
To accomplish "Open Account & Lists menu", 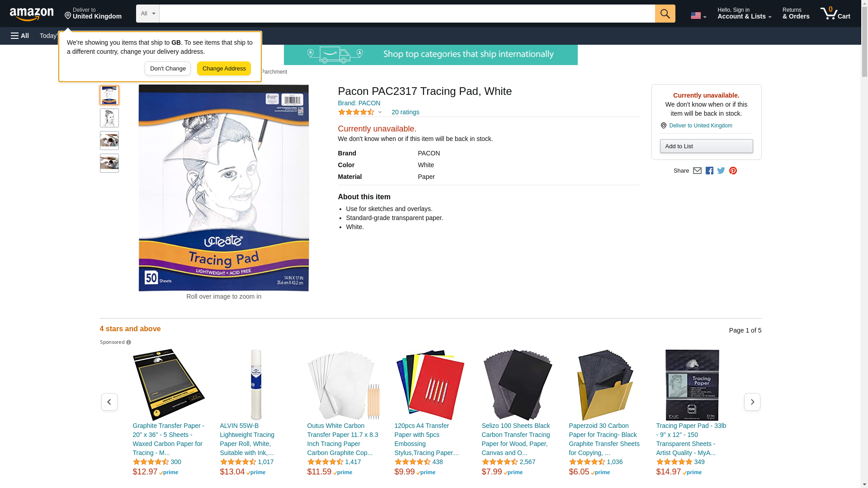I will pyautogui.click(x=745, y=14).
